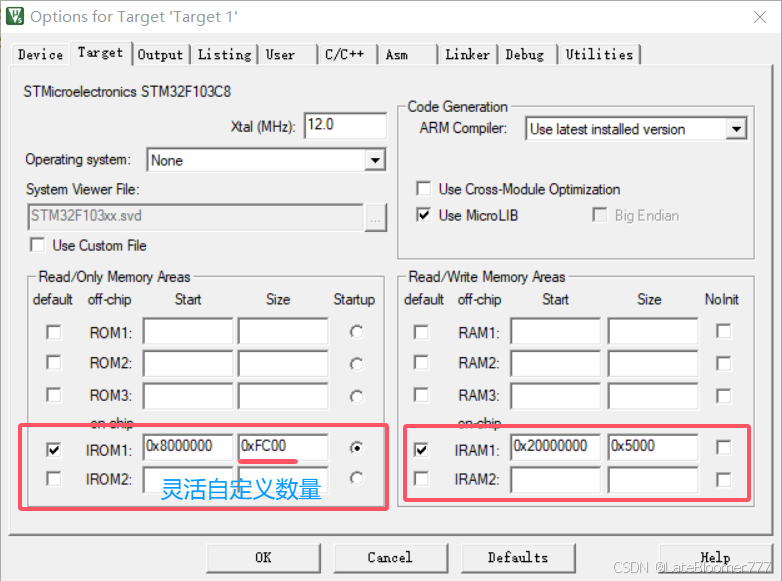Select the Target tab
Screen dimensions: 782x581
coord(100,53)
